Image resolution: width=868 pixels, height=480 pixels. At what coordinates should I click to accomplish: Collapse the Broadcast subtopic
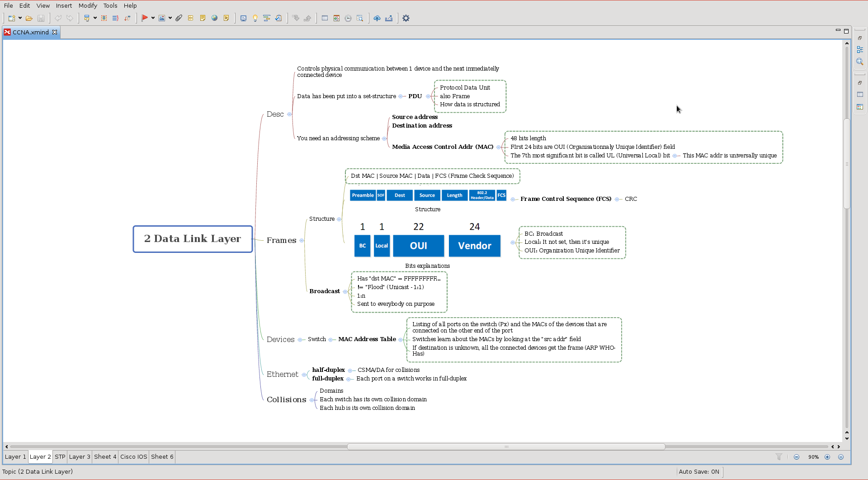click(345, 292)
